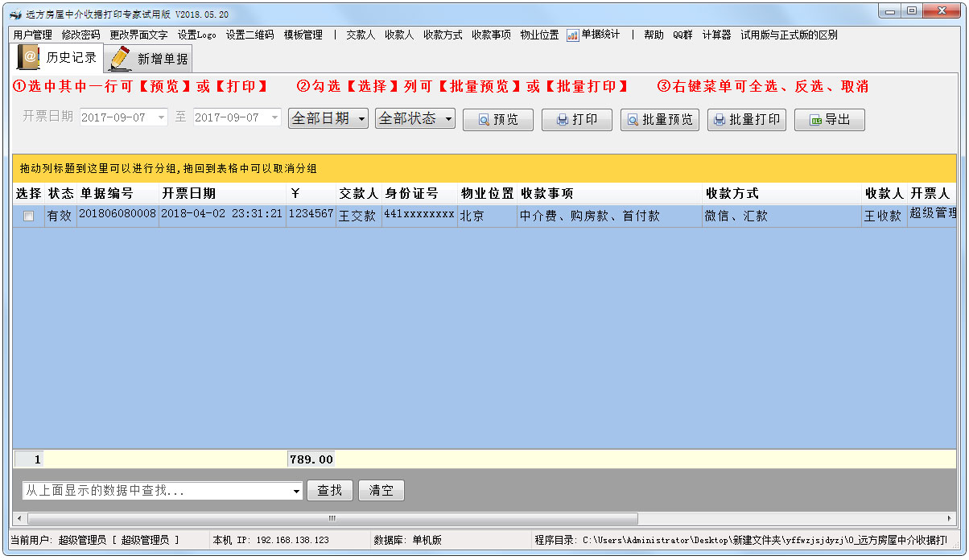Open the 单据统计 chart icon

(573, 35)
